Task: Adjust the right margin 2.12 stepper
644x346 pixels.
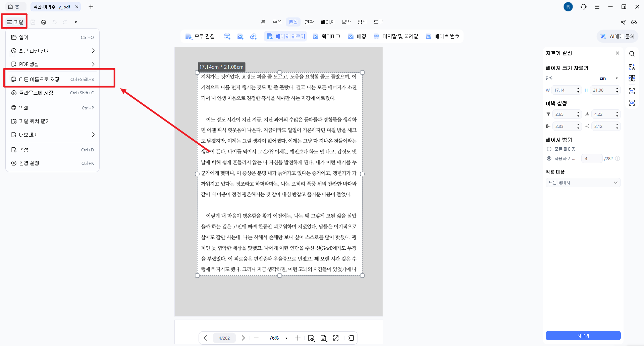Action: pos(617,126)
